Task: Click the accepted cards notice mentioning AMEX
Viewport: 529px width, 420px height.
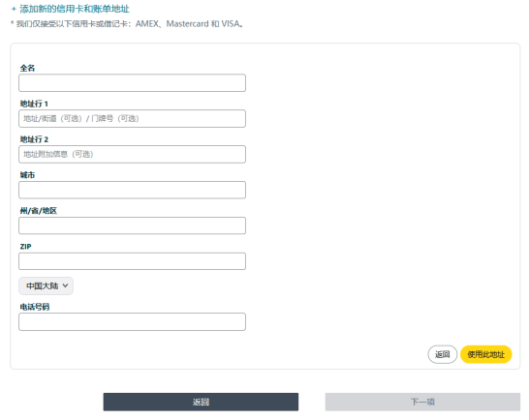Action: pos(127,24)
